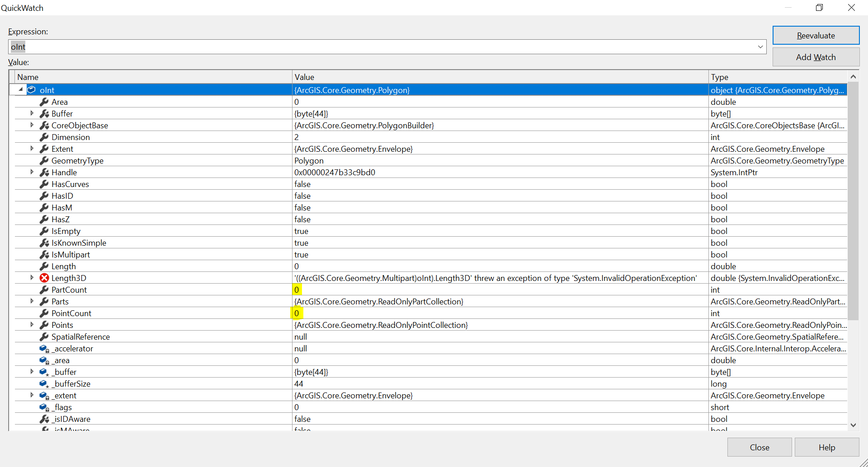The image size is (868, 467).
Task: Click the scrollbar down arrow
Action: (854, 425)
